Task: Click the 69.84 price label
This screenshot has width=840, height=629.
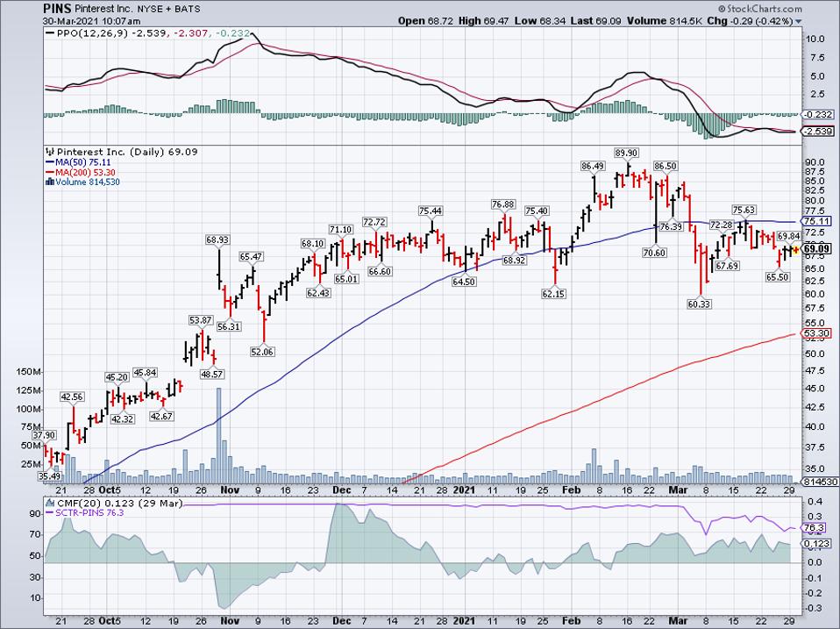Action: [788, 236]
